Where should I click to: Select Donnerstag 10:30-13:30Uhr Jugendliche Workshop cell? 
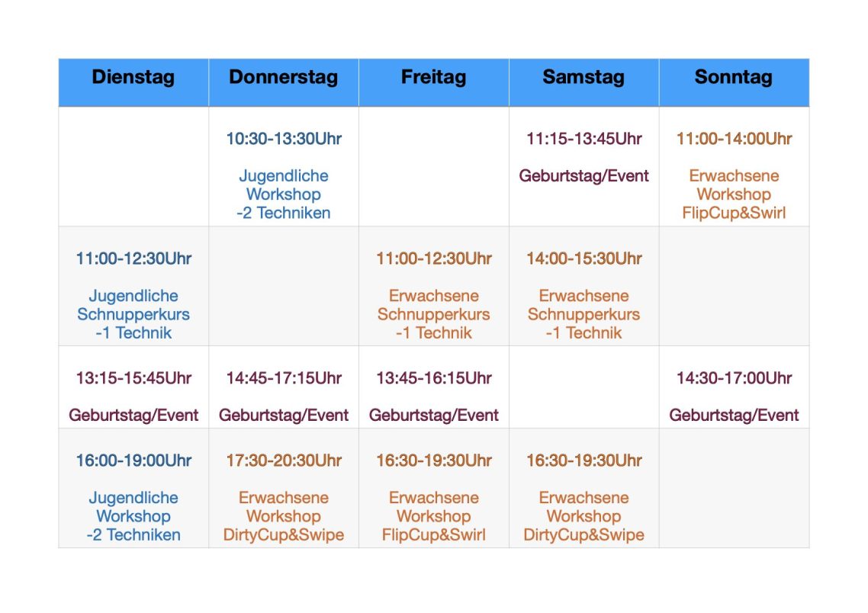(284, 166)
